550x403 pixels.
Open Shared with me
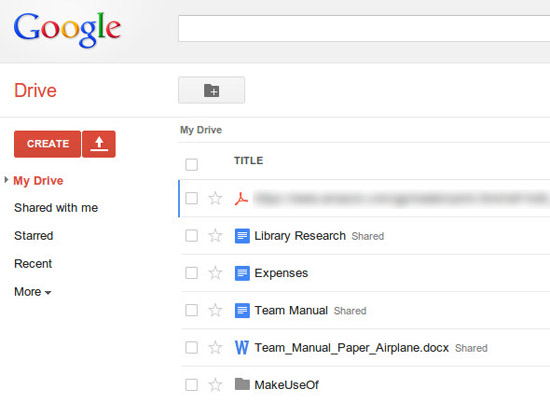coord(56,208)
